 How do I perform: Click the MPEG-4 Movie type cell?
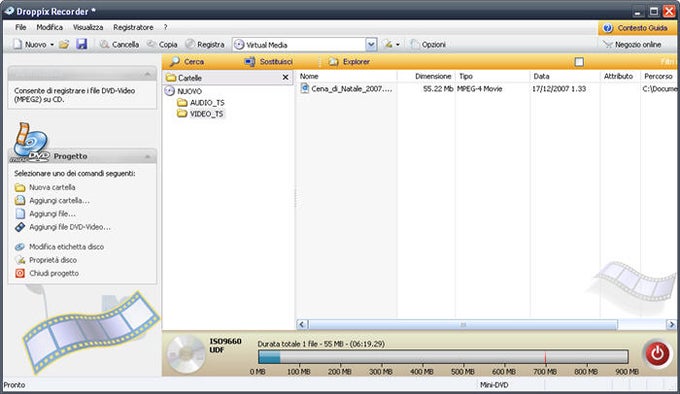(480, 88)
